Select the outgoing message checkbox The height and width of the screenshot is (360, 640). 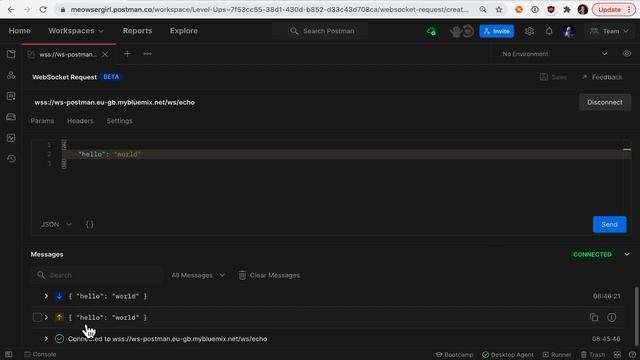pos(37,317)
